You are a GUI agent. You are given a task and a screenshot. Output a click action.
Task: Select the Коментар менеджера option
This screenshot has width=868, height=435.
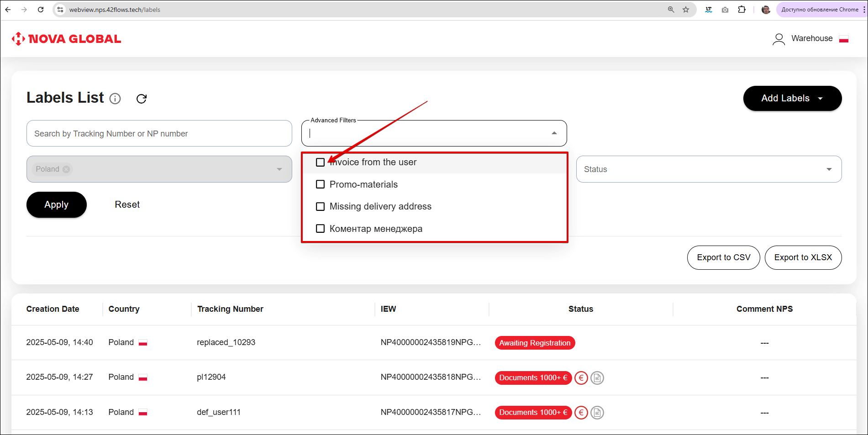tap(375, 229)
